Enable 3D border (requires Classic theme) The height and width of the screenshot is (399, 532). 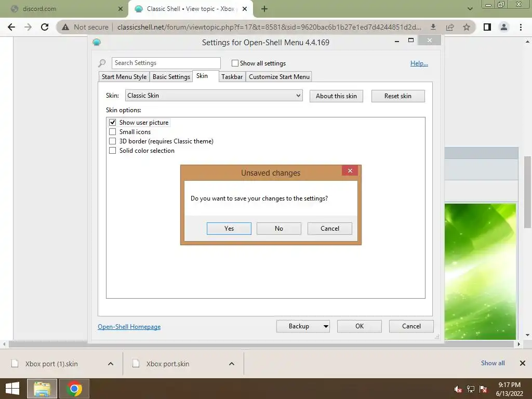(113, 141)
